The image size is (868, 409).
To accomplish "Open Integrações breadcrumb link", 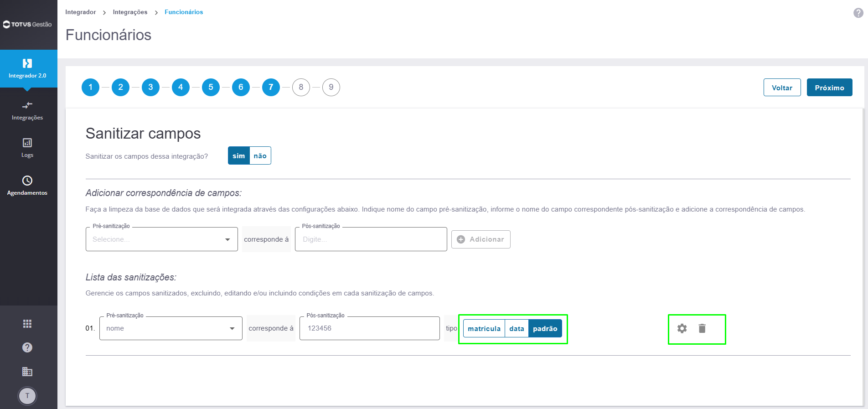I will point(130,12).
